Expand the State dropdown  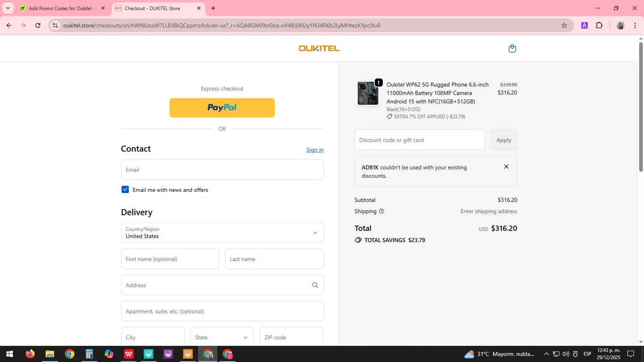pyautogui.click(x=222, y=338)
